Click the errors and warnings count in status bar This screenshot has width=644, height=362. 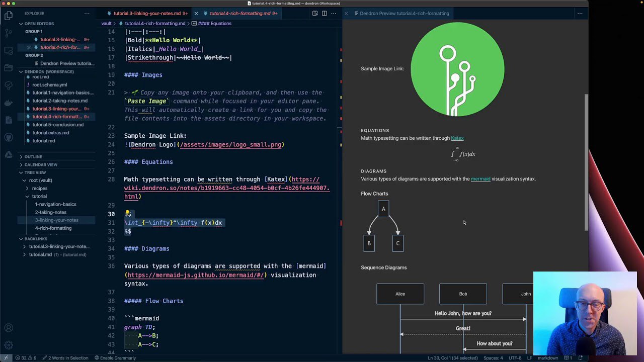[x=26, y=358]
